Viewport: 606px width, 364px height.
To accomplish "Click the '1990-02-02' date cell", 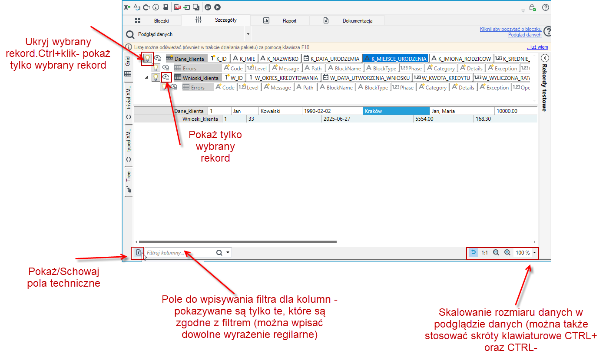I will click(333, 111).
